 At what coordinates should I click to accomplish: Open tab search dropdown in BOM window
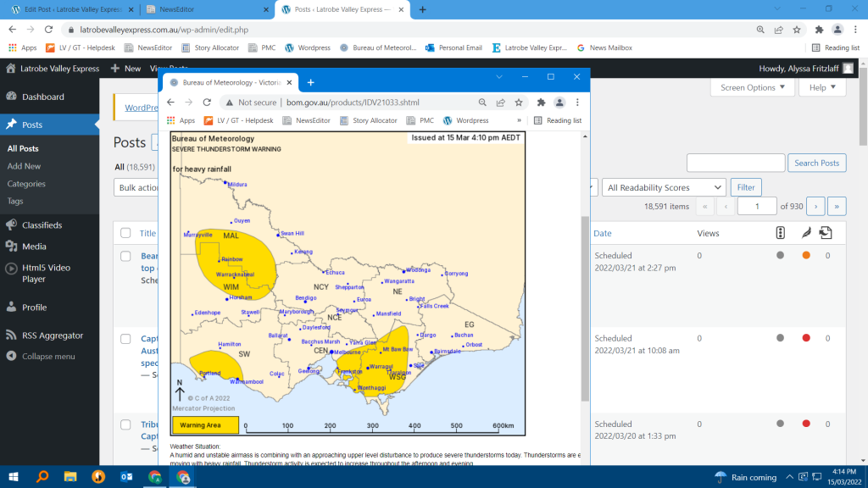[498, 77]
